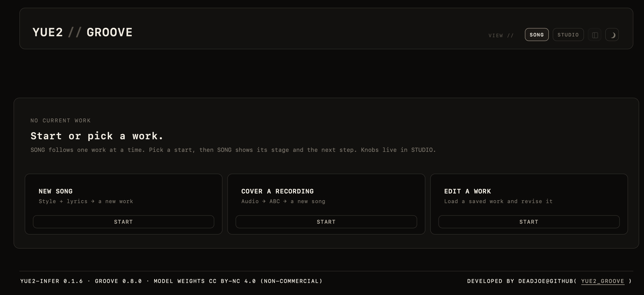Click the YUE2 // GROOVE logo title

point(82,32)
